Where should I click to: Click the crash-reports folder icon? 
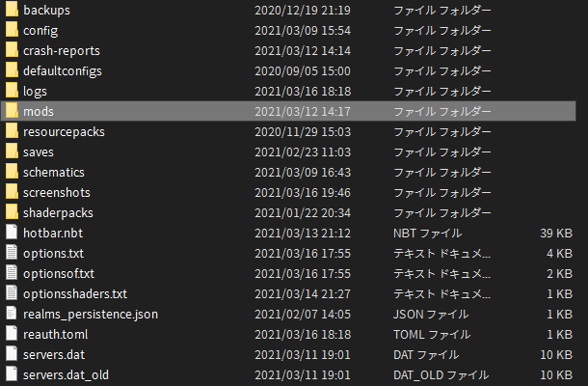point(12,50)
